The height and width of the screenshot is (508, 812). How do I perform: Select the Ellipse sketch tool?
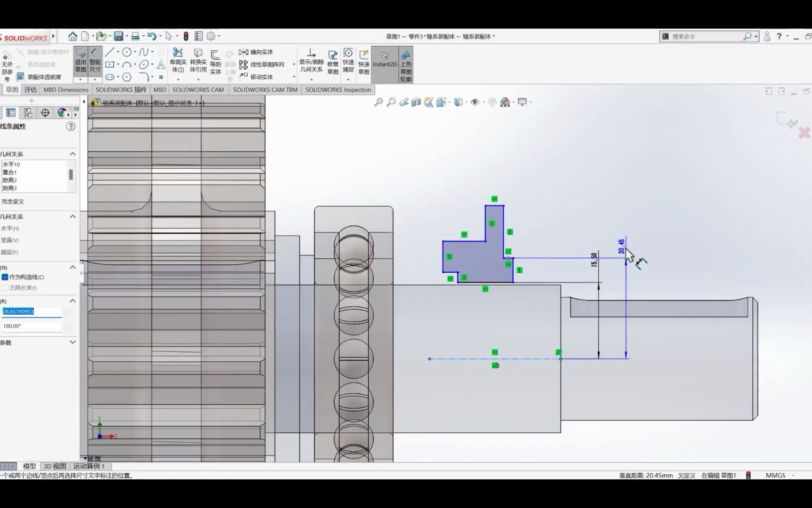point(144,64)
